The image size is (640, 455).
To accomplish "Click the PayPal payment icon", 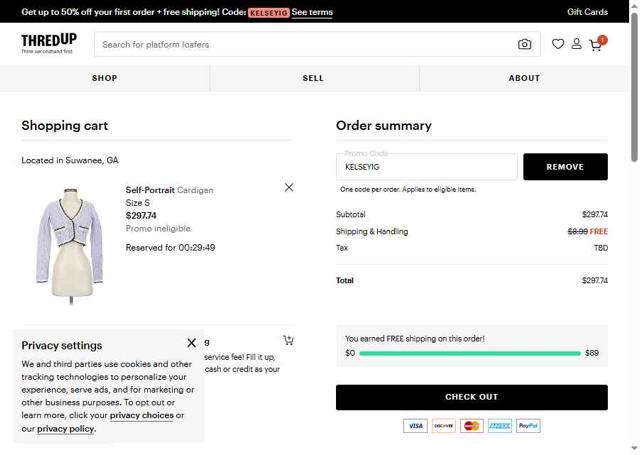I will (x=528, y=426).
